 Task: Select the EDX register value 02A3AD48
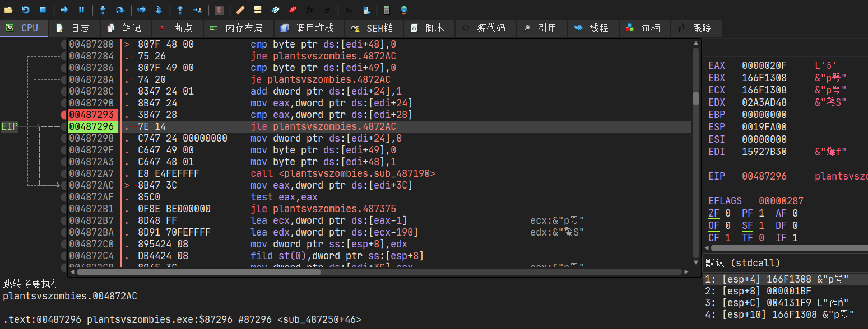click(764, 102)
